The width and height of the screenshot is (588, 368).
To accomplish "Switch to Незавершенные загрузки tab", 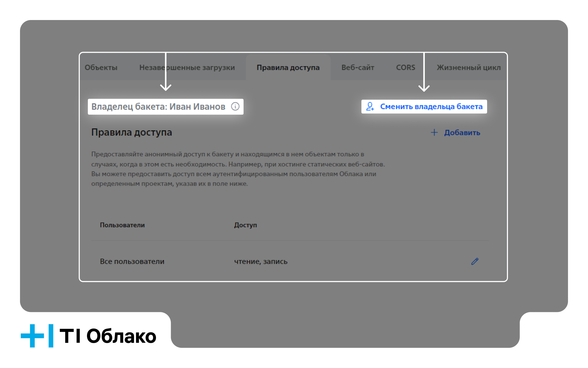I will click(187, 67).
